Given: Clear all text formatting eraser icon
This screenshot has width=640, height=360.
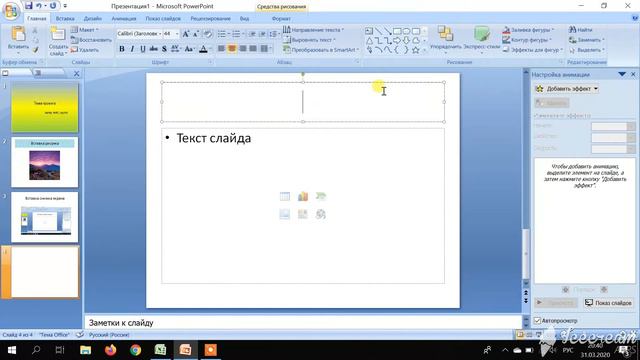Looking at the screenshot, I should click(x=208, y=34).
